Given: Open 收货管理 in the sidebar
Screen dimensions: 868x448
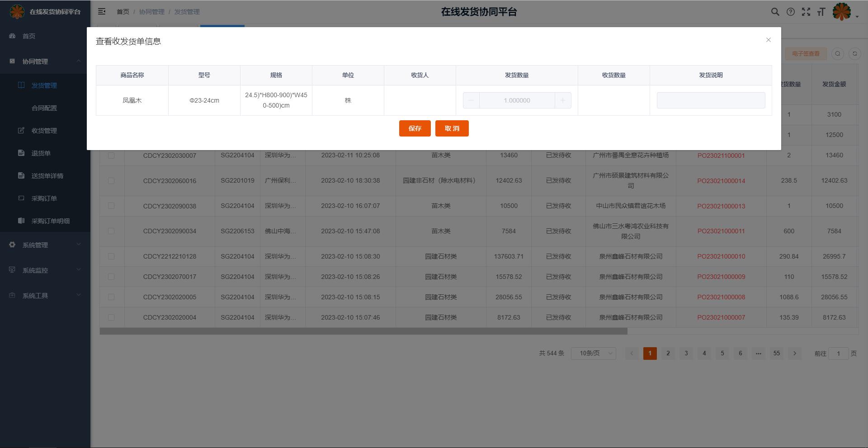Looking at the screenshot, I should (44, 131).
